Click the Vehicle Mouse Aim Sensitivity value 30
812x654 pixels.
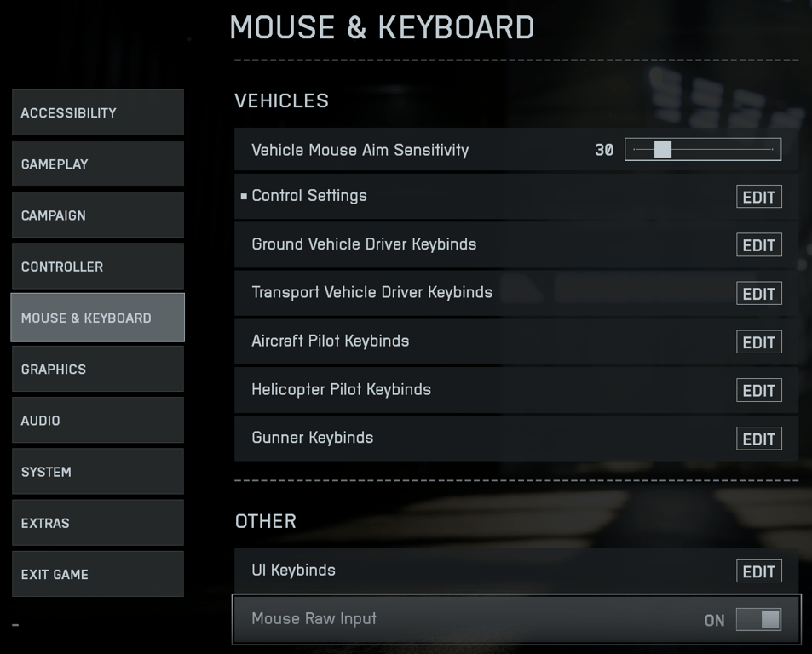604,150
